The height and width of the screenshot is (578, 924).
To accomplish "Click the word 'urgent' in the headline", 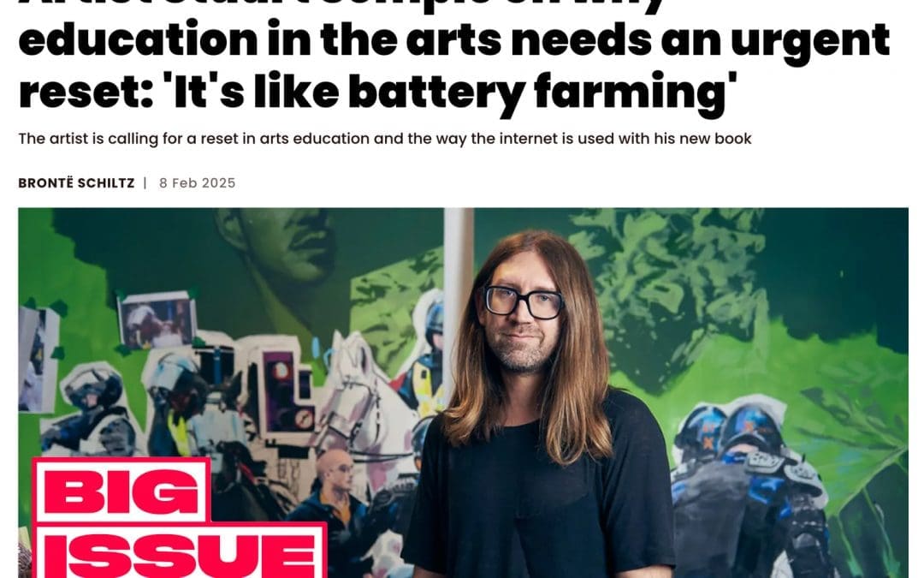I will pyautogui.click(x=810, y=39).
